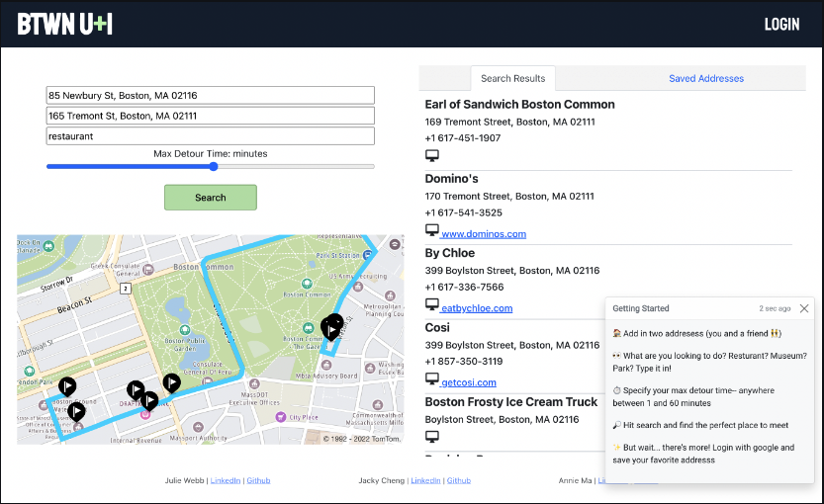Click the monitor icon beside getcosi.com
This screenshot has width=824, height=504.
pyautogui.click(x=431, y=378)
